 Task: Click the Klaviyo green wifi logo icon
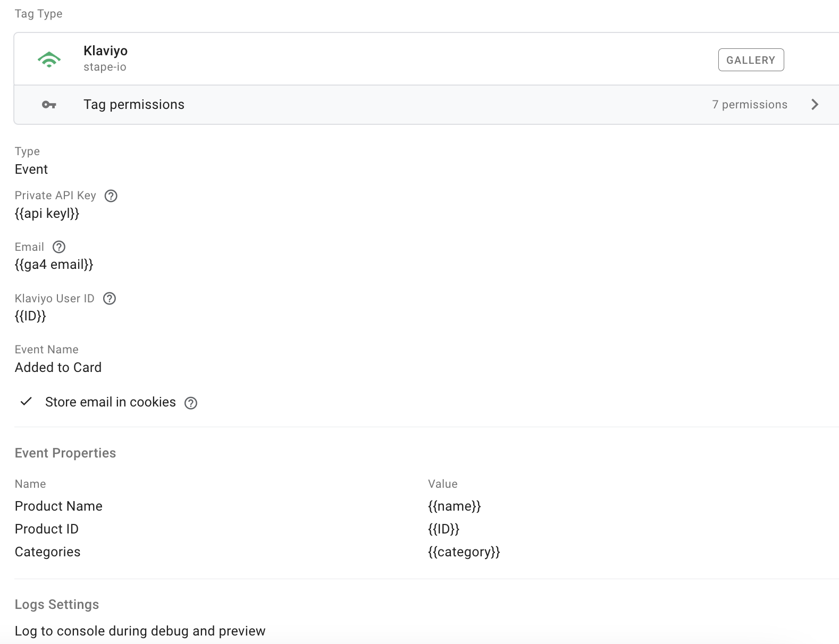[x=49, y=60]
